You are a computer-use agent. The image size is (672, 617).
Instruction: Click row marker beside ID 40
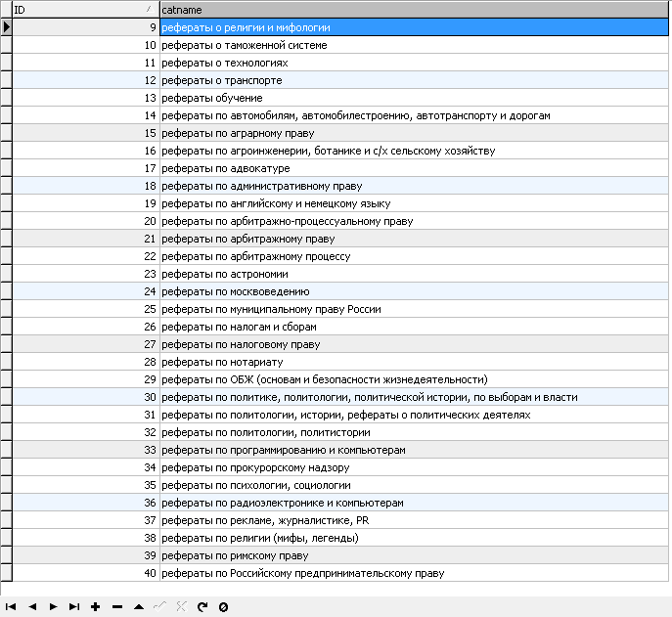point(6,573)
